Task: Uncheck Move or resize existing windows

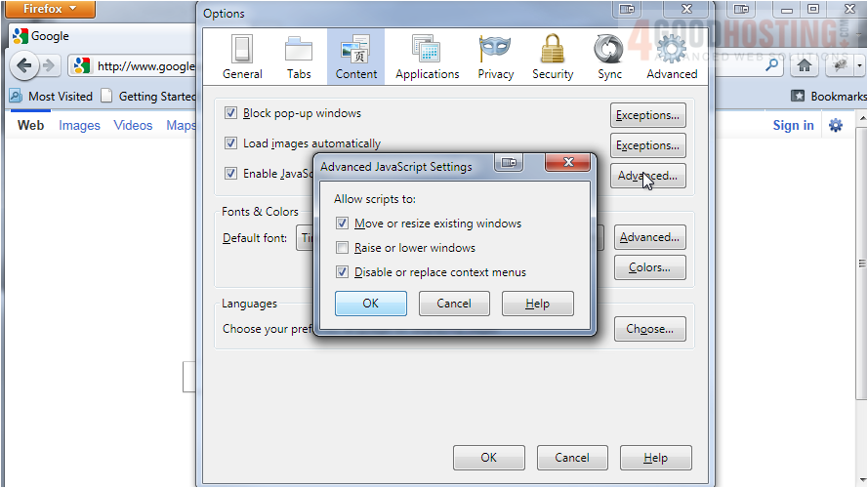Action: point(342,224)
